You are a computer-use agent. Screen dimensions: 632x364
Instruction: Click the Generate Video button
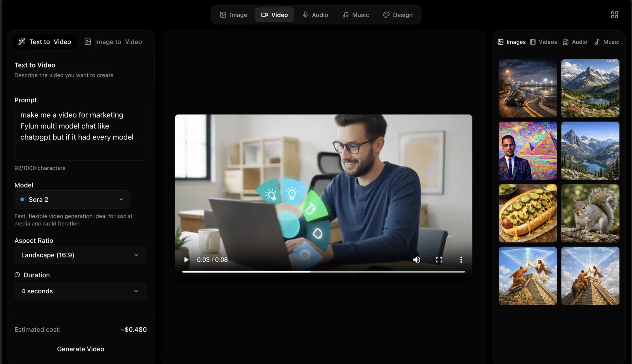tap(81, 349)
